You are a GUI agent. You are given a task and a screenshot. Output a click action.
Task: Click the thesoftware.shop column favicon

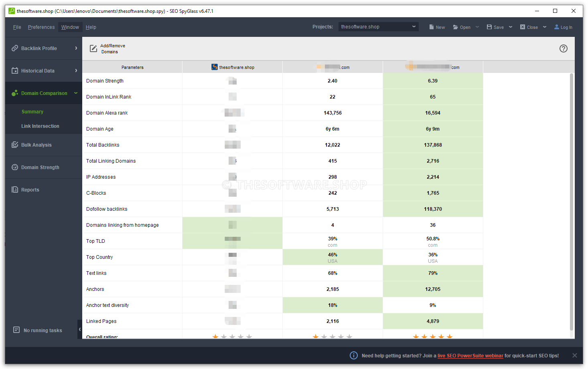(215, 67)
